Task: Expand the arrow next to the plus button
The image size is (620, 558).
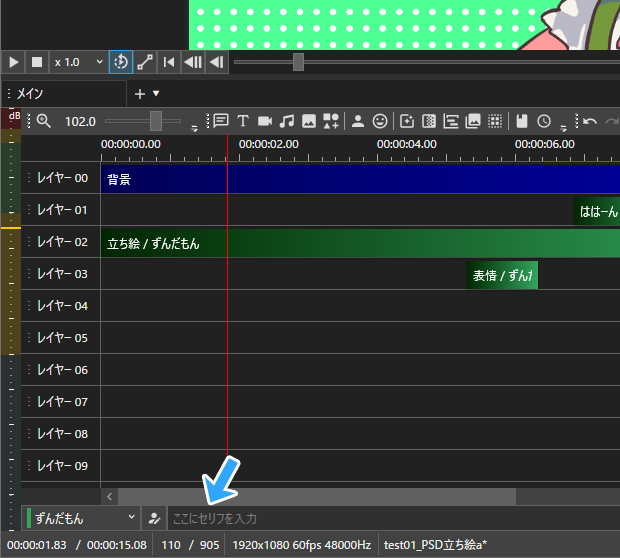Action: coord(156,94)
